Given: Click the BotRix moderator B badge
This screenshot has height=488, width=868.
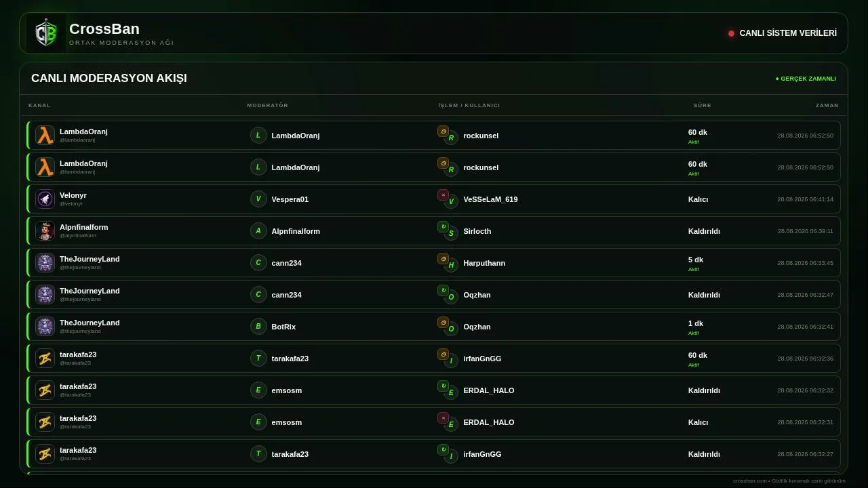Looking at the screenshot, I should click(x=258, y=326).
